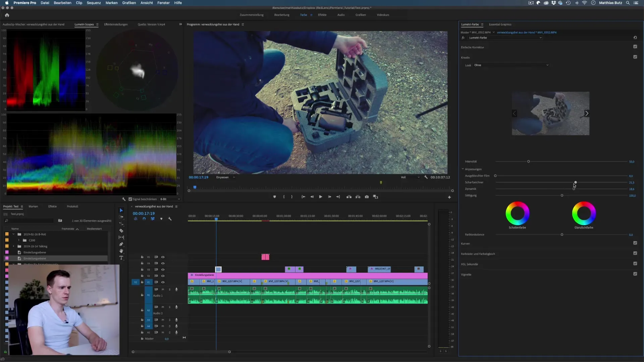Collapse the Anpassungen section
644x362 pixels.
(x=463, y=169)
